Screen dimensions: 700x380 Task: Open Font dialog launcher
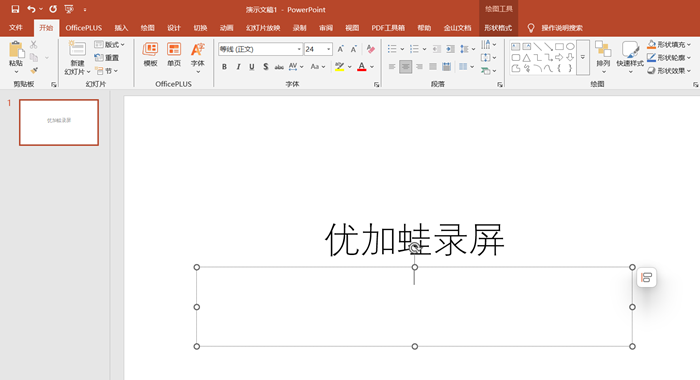coord(376,84)
